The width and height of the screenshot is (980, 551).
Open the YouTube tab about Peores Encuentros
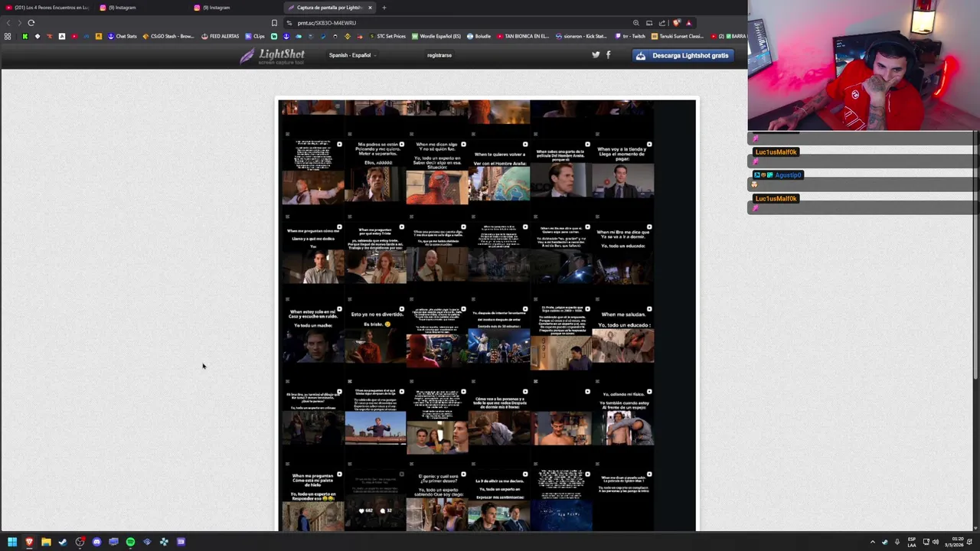47,8
